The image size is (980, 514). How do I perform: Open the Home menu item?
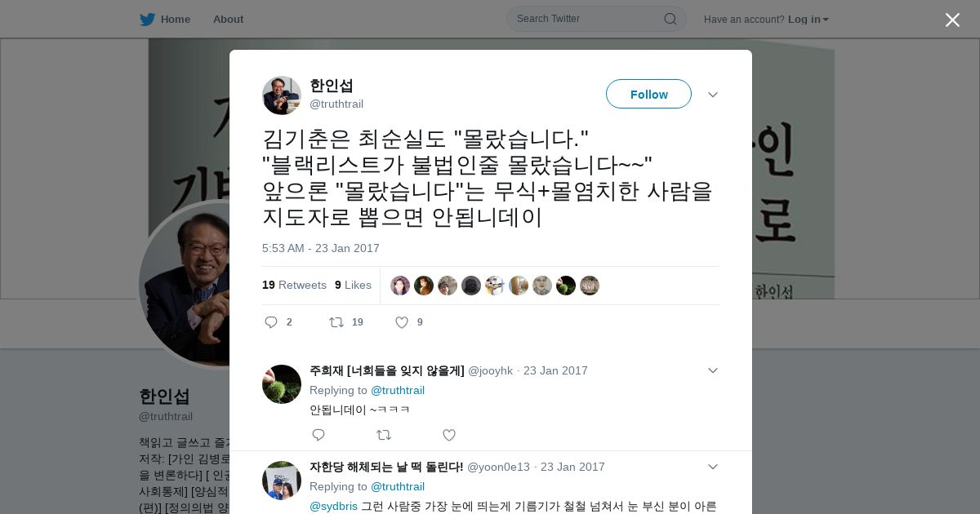tap(165, 20)
